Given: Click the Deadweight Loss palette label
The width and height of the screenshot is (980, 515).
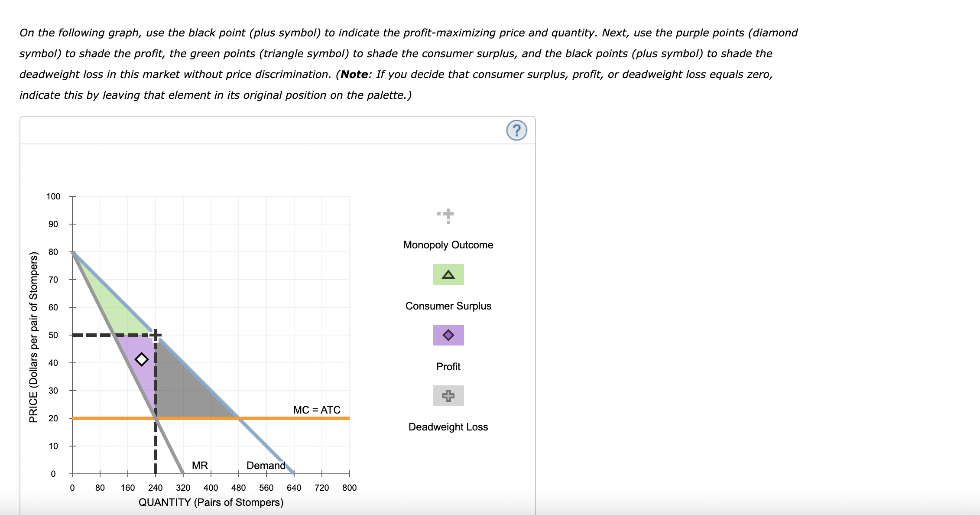Looking at the screenshot, I should click(x=448, y=427).
